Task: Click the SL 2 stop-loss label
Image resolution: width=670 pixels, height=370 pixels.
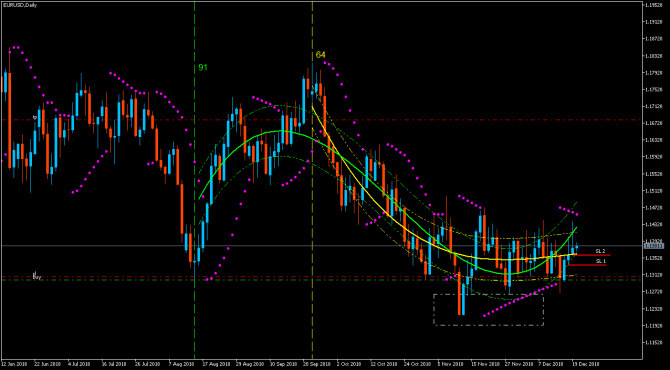Action: click(601, 251)
